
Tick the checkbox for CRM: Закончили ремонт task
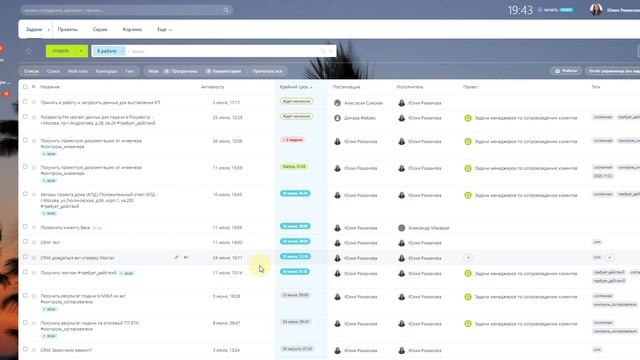[x=25, y=349]
